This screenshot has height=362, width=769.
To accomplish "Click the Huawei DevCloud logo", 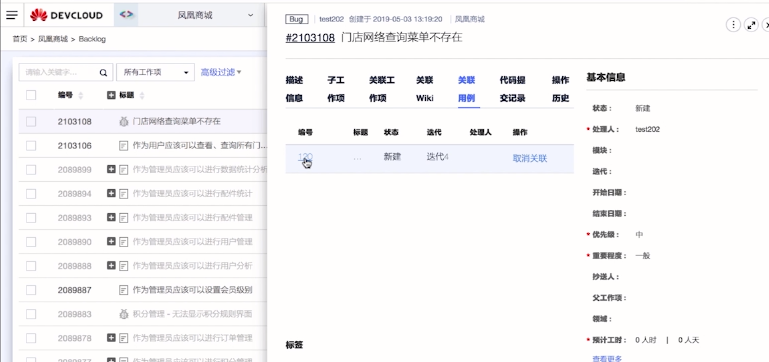I will click(66, 15).
